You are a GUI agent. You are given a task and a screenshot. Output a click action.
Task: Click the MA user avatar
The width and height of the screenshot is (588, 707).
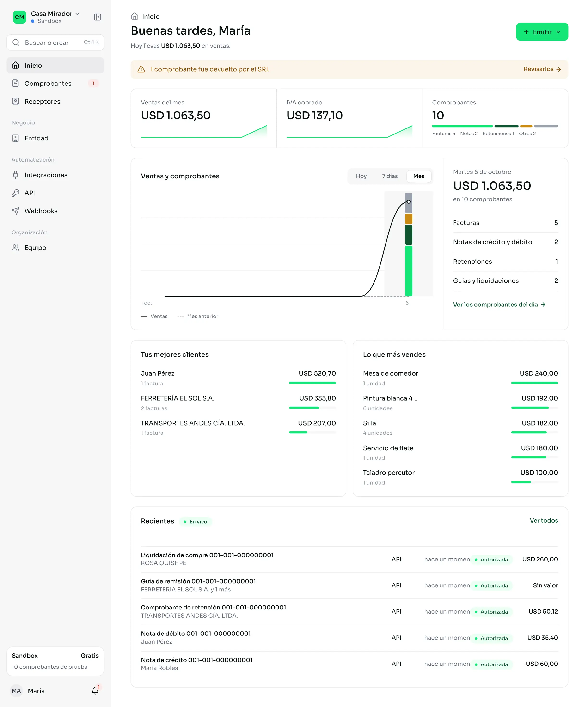pos(16,690)
